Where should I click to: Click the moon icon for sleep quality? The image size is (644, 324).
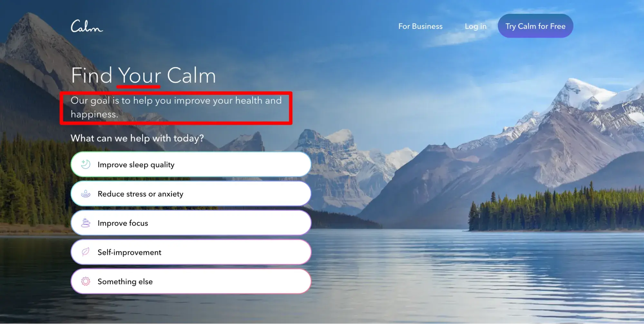pyautogui.click(x=86, y=164)
